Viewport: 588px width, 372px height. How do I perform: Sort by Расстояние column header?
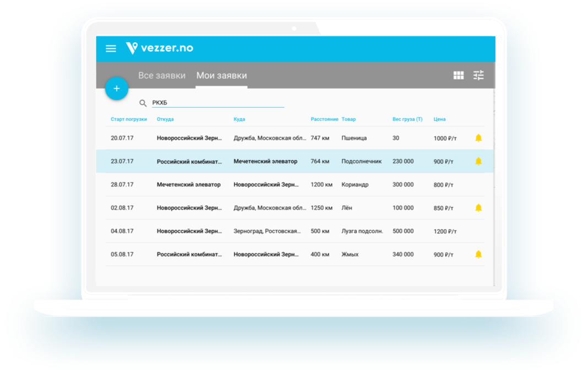point(324,119)
